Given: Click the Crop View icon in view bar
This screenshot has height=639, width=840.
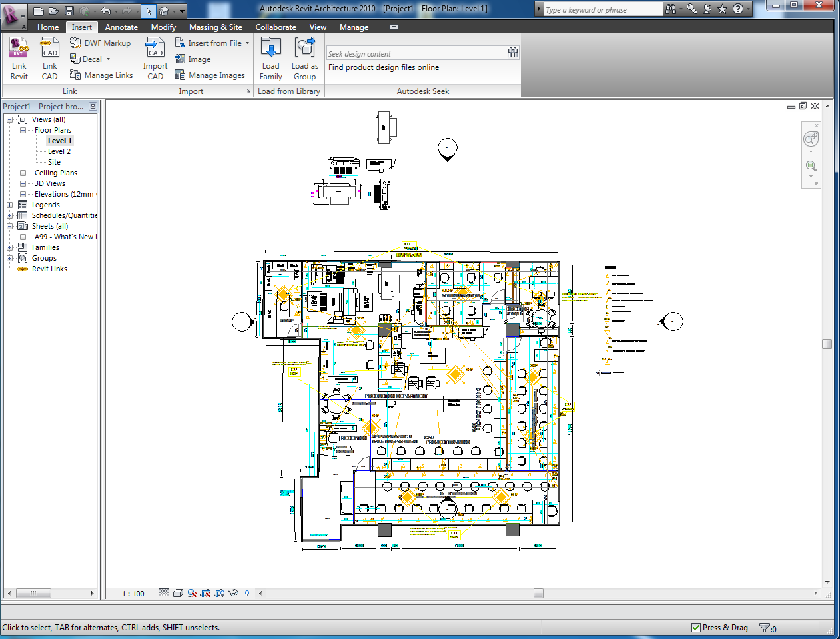Looking at the screenshot, I should (x=206, y=593).
